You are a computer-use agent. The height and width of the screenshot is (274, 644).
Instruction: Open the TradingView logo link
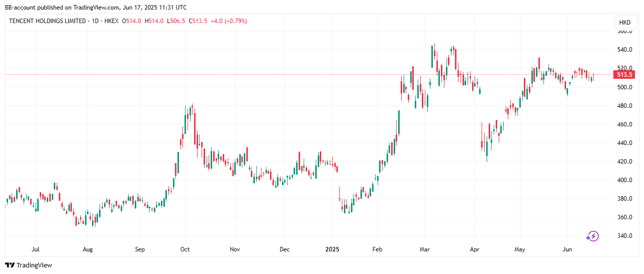pos(29,265)
